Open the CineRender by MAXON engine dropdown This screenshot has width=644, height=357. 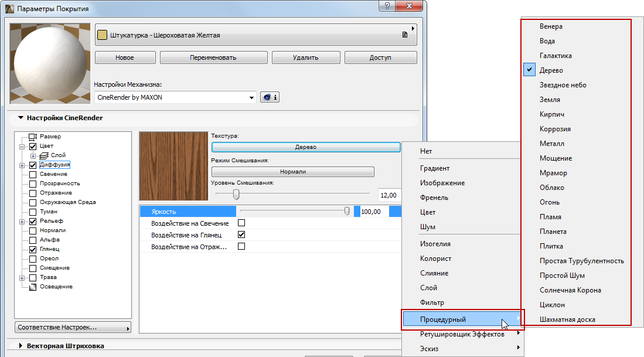point(175,97)
